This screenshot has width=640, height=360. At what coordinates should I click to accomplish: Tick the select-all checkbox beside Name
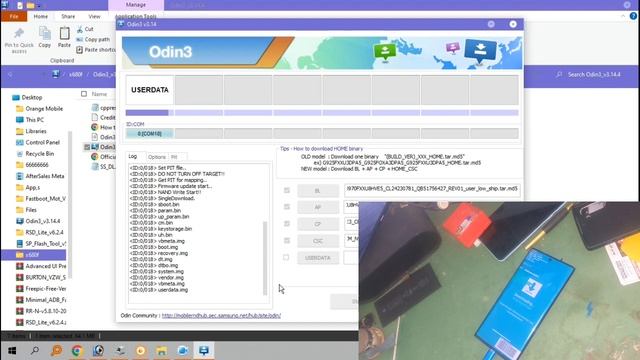84,94
